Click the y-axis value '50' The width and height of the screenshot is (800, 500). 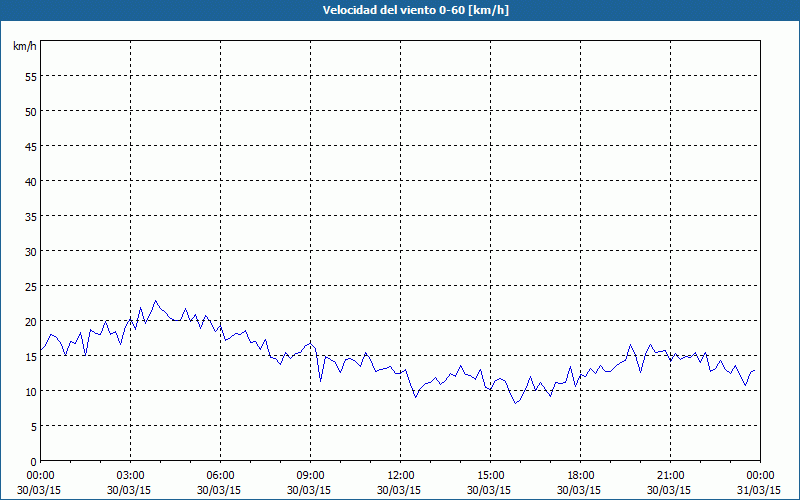31,112
